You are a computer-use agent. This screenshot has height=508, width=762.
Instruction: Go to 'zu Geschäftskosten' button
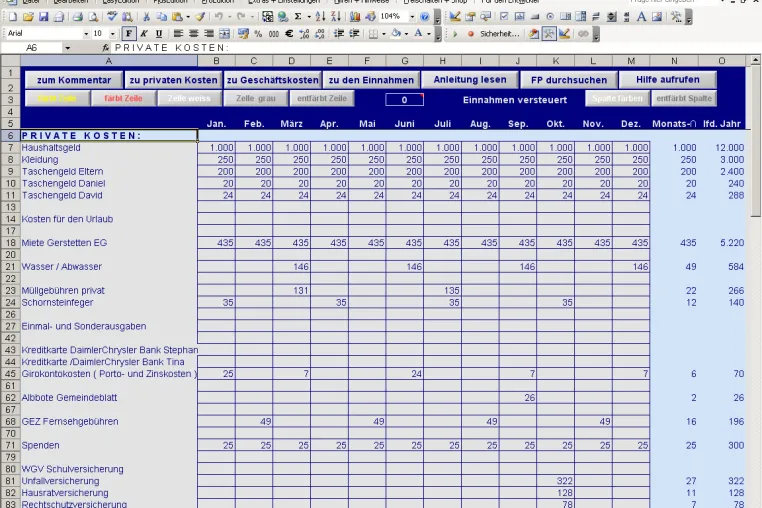(273, 80)
